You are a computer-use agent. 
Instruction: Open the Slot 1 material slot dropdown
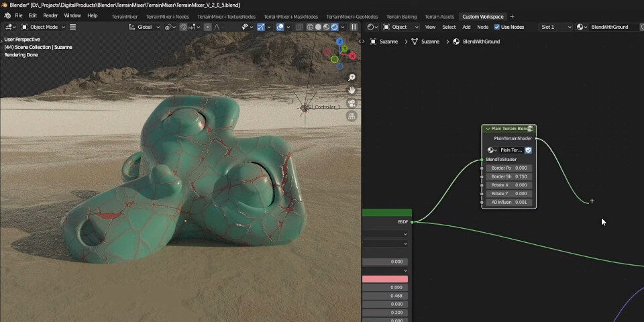(555, 27)
